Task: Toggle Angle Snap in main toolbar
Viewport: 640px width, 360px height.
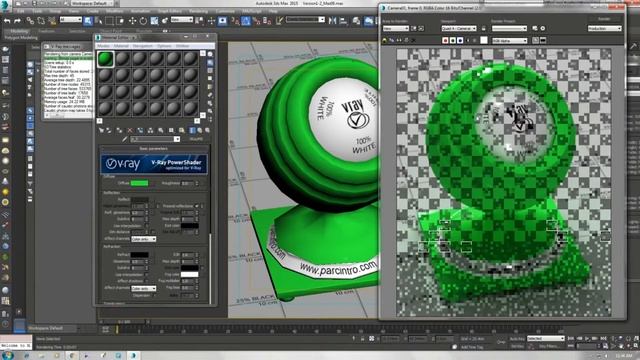Action: point(246,20)
